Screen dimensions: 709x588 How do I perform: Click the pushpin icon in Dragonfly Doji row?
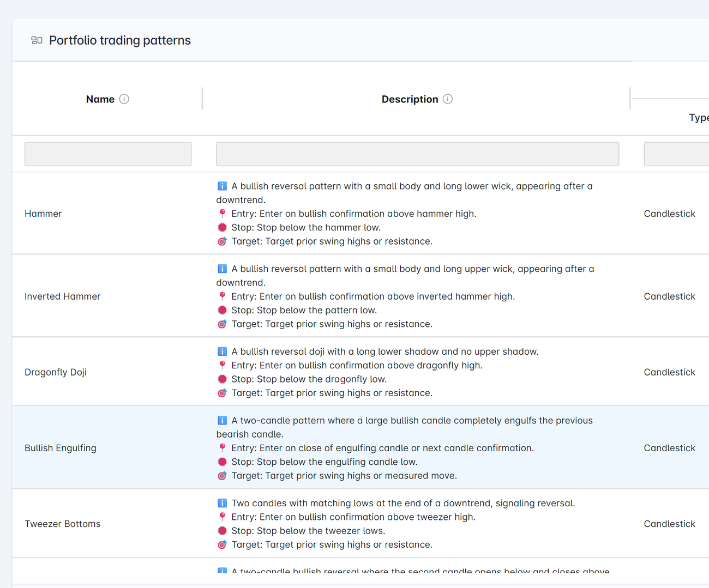pyautogui.click(x=222, y=366)
